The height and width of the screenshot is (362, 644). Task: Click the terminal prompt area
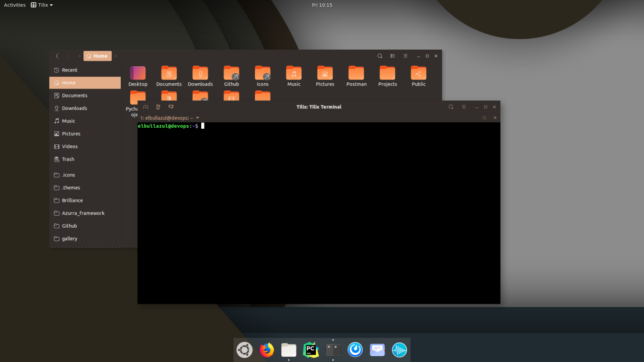pos(319,213)
